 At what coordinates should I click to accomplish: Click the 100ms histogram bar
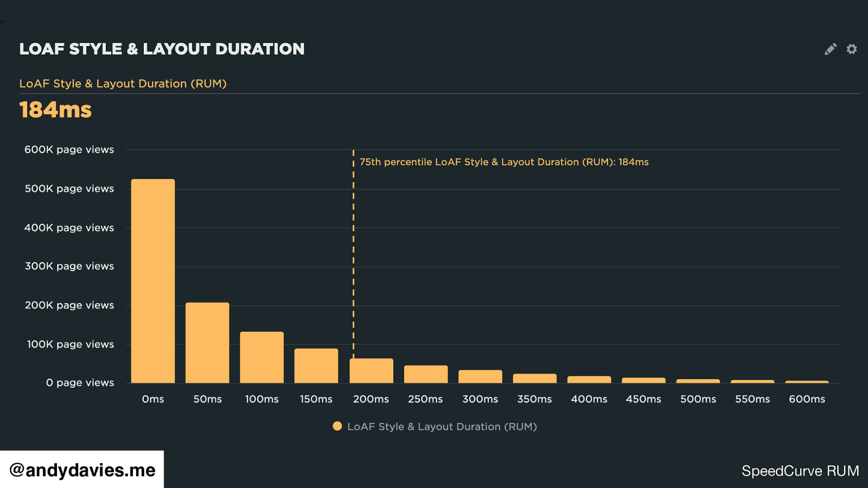pyautogui.click(x=261, y=357)
